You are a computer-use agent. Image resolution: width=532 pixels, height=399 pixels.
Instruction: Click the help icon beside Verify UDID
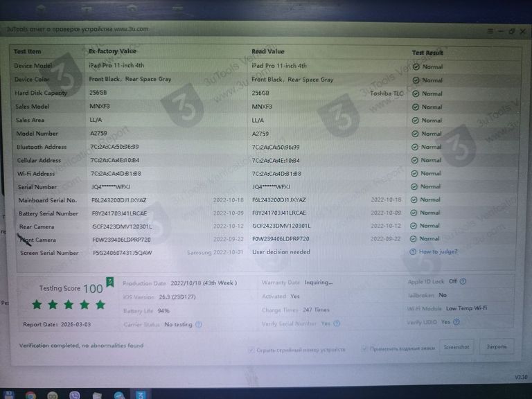[456, 321]
